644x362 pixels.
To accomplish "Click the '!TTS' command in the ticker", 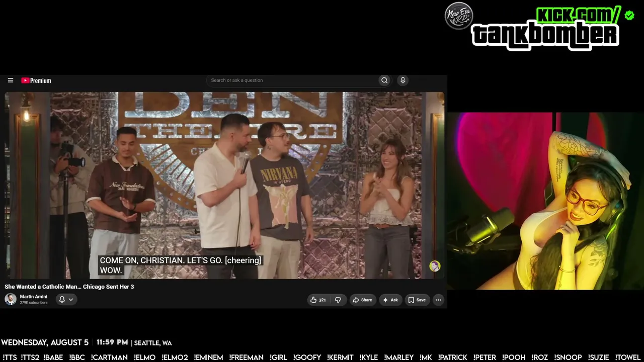I will (10, 357).
